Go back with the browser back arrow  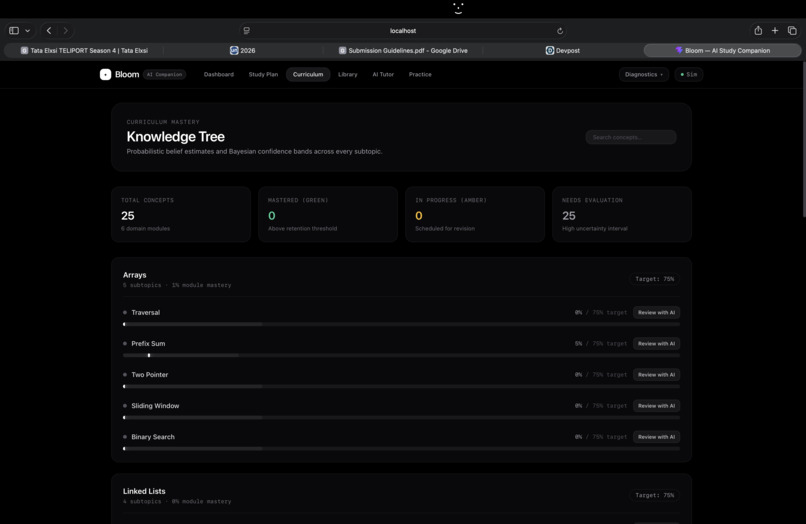pyautogui.click(x=49, y=31)
